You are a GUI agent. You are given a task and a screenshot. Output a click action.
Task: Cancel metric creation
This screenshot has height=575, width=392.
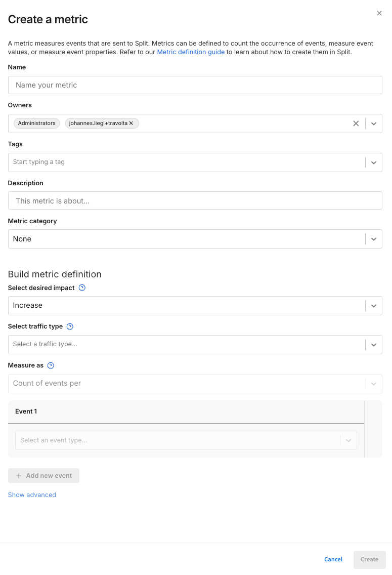tap(333, 559)
